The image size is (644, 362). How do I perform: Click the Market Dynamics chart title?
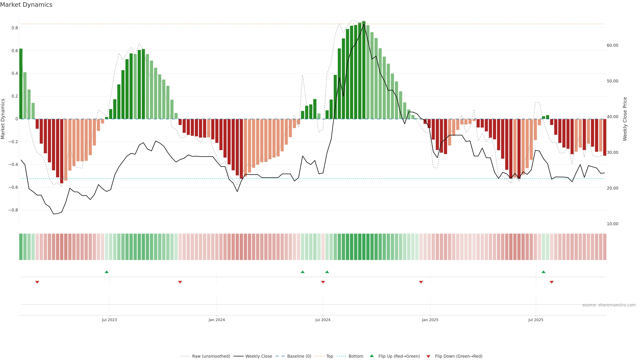pos(26,5)
